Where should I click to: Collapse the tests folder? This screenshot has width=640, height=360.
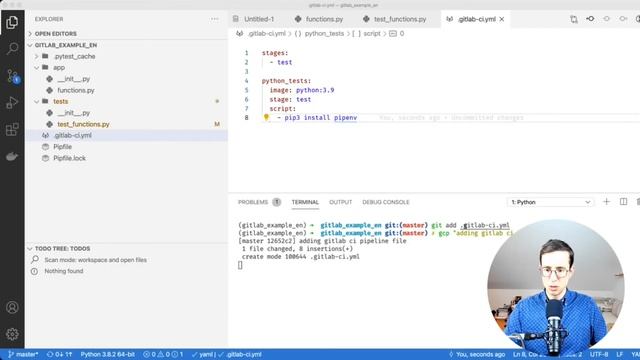pos(127,101)
